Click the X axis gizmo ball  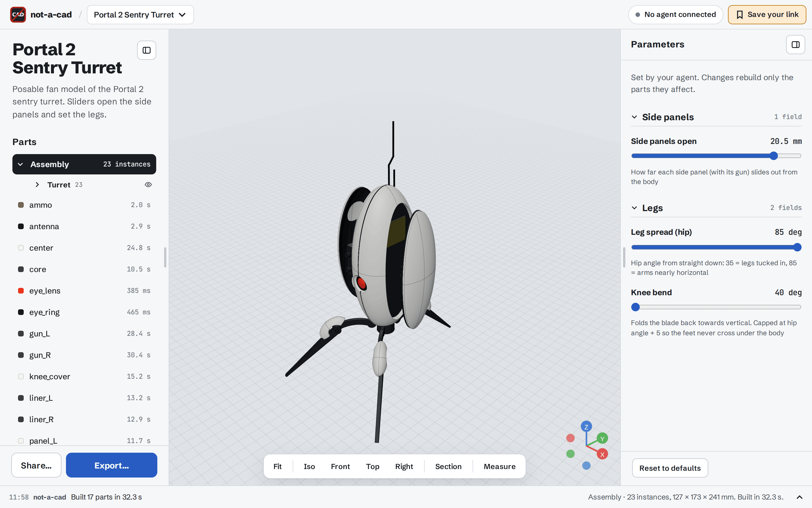click(602, 454)
